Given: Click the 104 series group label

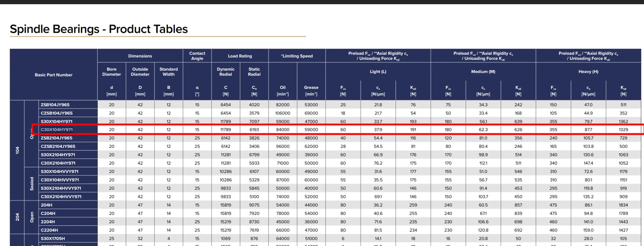Looking at the screenshot, I should coord(17,150).
